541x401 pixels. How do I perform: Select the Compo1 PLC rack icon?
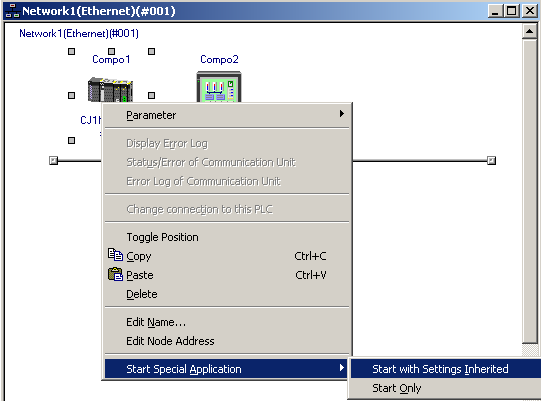click(110, 89)
